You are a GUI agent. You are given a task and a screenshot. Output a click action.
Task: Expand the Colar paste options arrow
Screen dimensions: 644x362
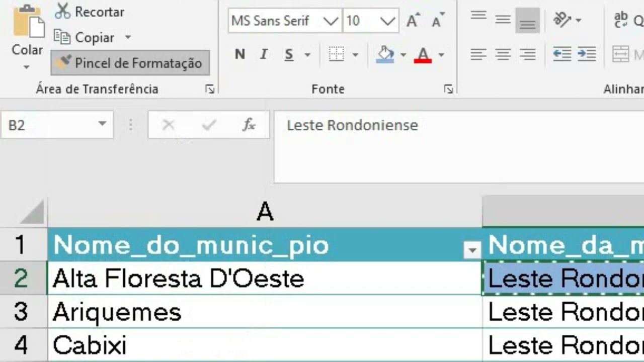coord(27,67)
